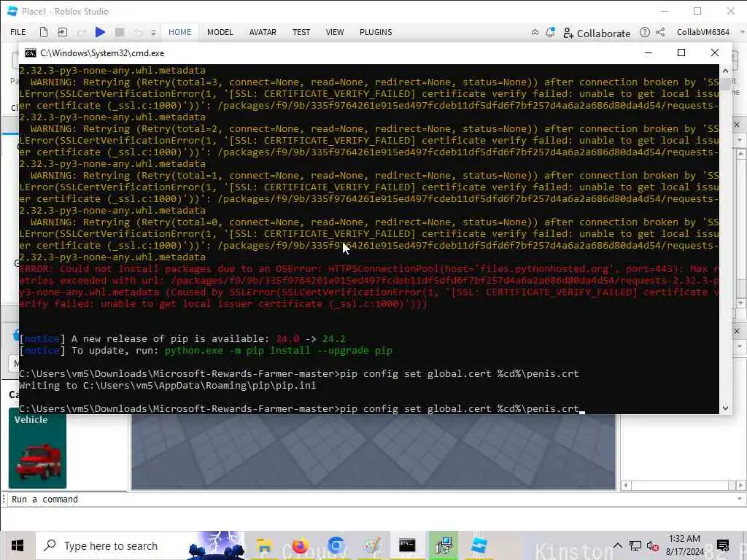
Task: Minimize the Roblox Studio window
Action: 665,11
